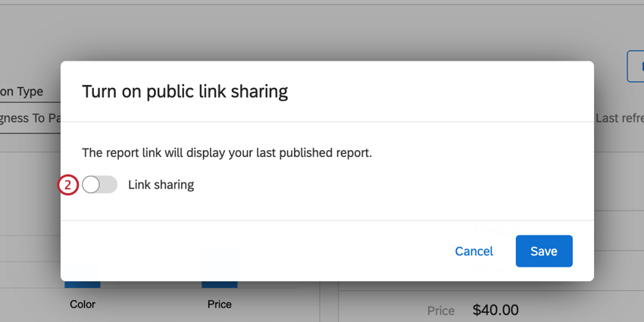Open the partially hidden Willingness To Pay dropdown
Viewport: 644px width, 322px height.
30,118
